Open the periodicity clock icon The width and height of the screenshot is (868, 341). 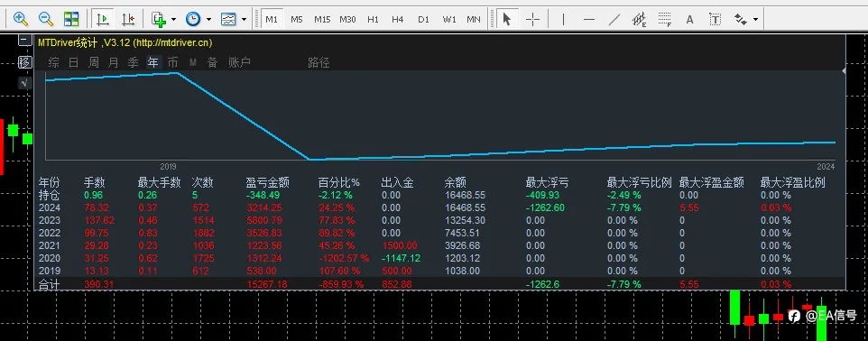[193, 19]
